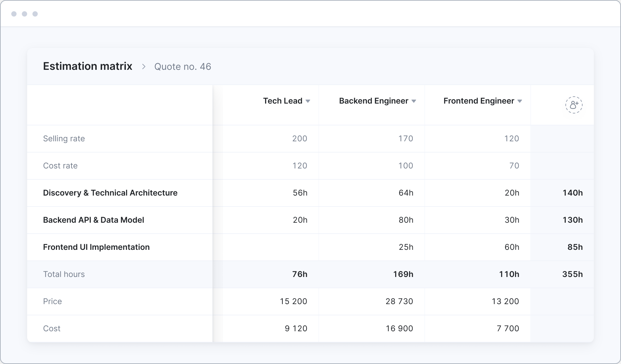Edit Tech Lead selling rate 200
The width and height of the screenshot is (621, 364).
[299, 139]
